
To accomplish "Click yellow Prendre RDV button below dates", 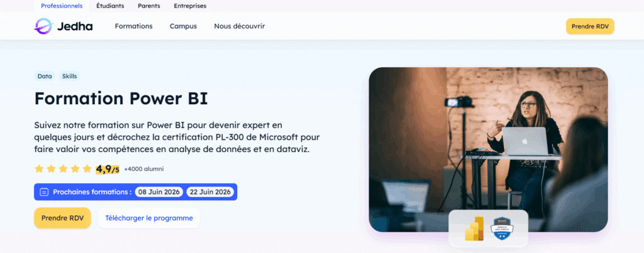I will pyautogui.click(x=62, y=218).
